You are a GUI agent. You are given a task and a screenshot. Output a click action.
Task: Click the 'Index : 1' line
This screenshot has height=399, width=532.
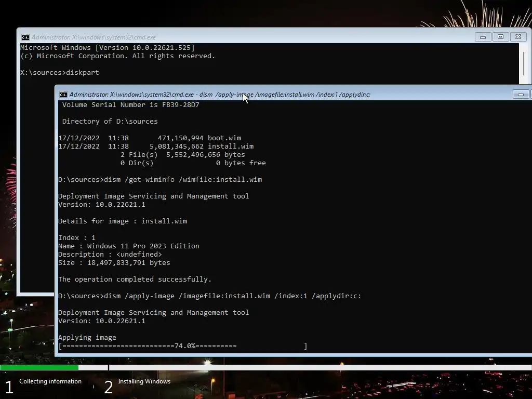click(x=77, y=238)
